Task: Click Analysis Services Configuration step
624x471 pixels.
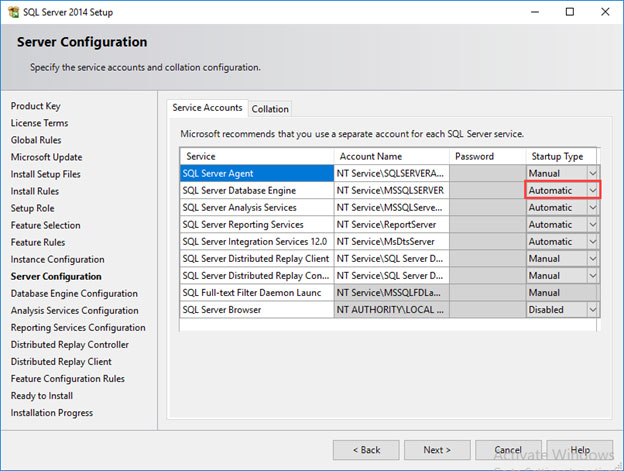Action: [x=74, y=311]
